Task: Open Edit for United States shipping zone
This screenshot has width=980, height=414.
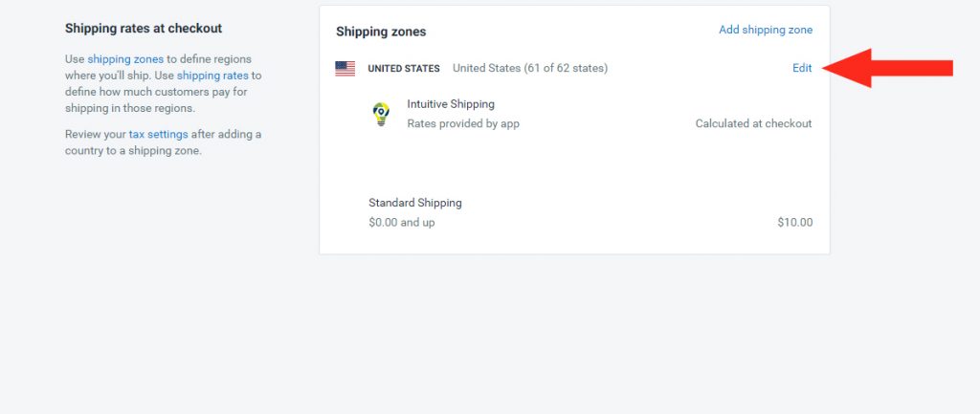Action: tap(802, 68)
